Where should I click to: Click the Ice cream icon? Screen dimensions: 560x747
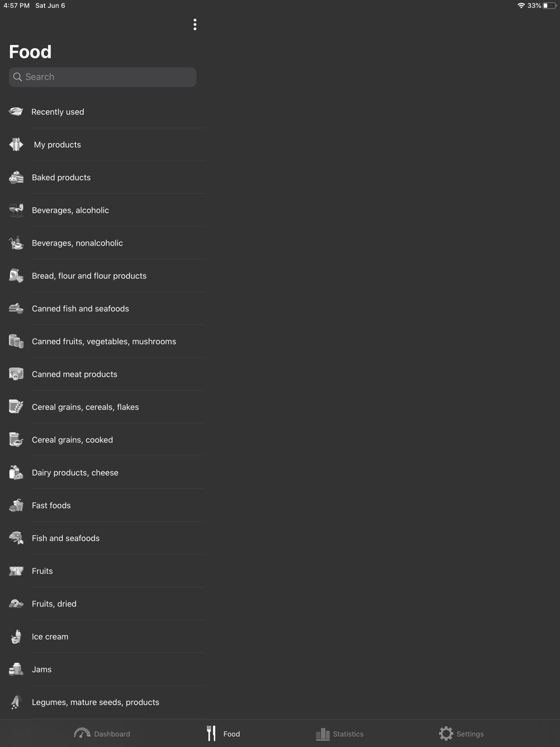(16, 637)
